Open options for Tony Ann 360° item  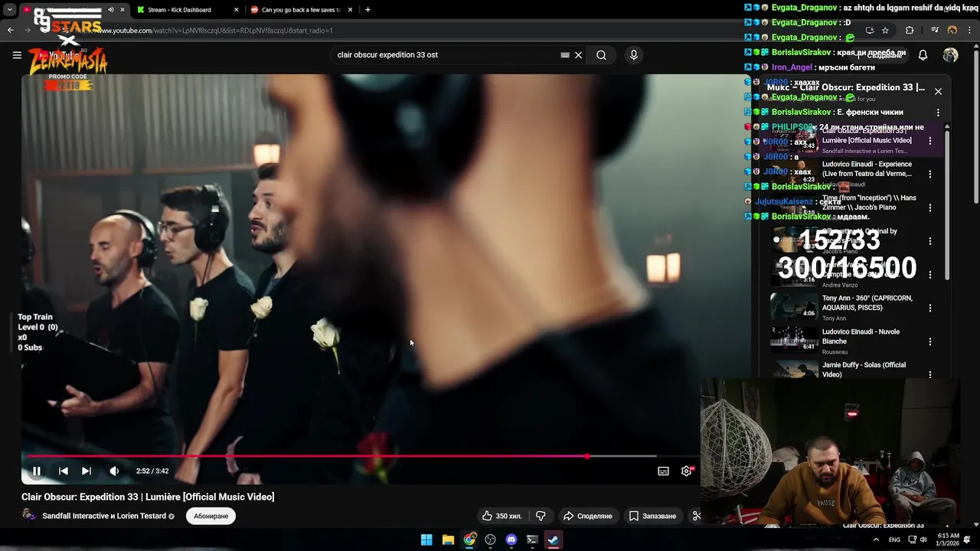(930, 308)
